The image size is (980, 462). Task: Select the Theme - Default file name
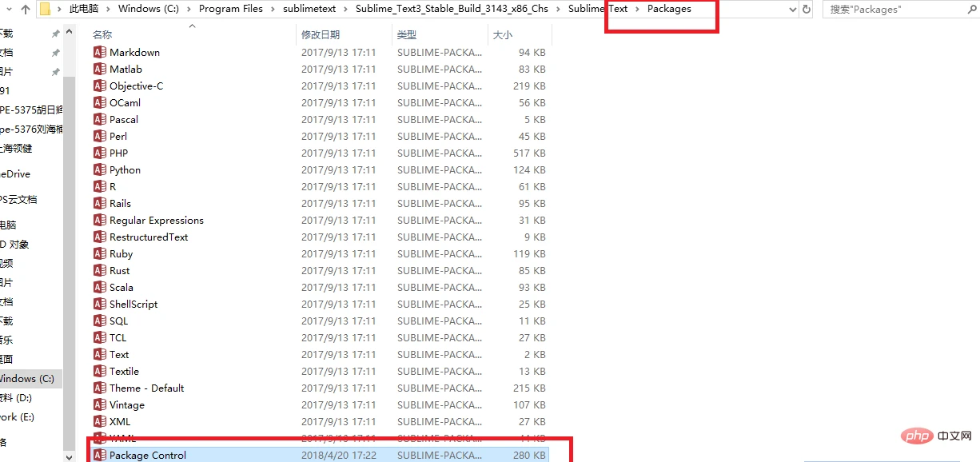147,388
